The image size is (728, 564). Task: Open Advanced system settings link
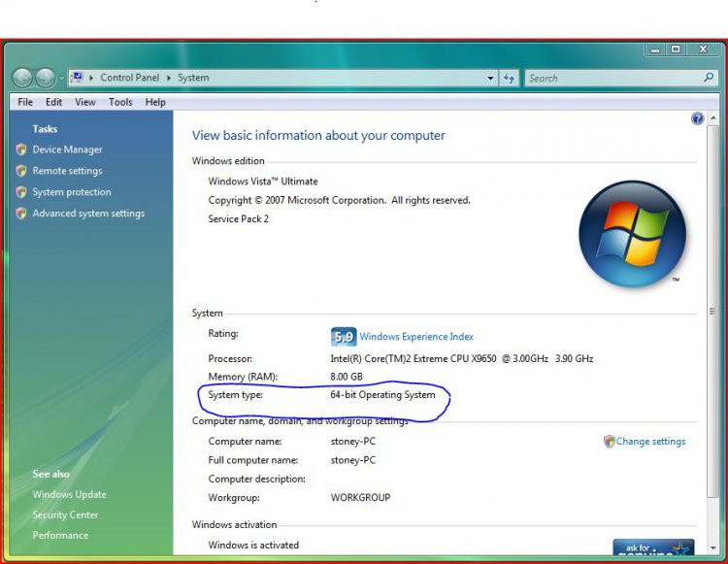88,214
